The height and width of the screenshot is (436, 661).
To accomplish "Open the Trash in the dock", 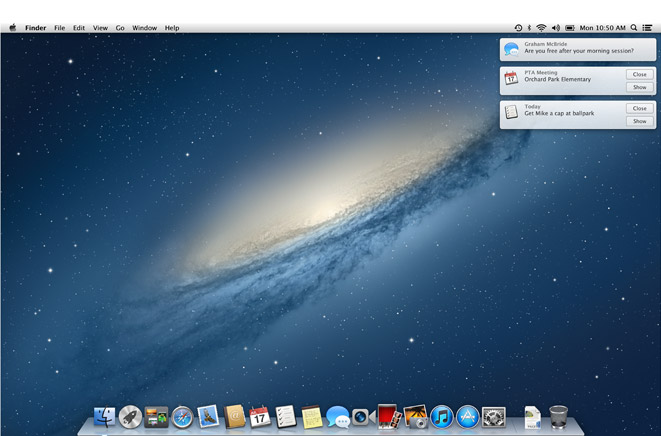I will pos(559,417).
